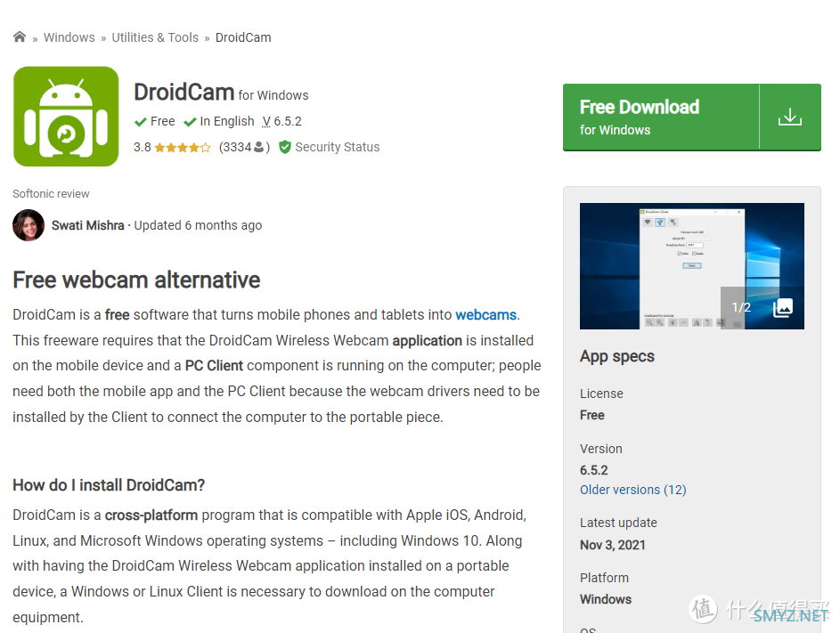Click the Free license value in App specs

click(x=592, y=415)
